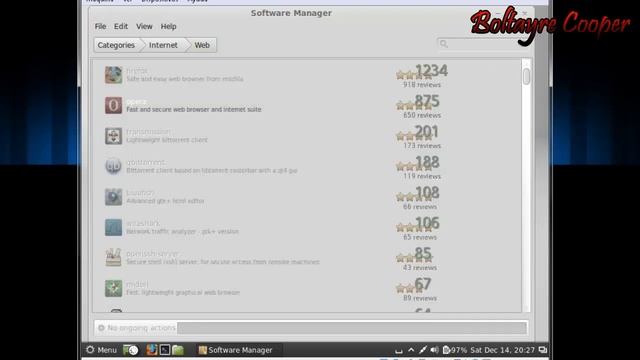This screenshot has height=360, width=640.
Task: Click the list vertical scrollbar handle
Action: click(x=527, y=76)
